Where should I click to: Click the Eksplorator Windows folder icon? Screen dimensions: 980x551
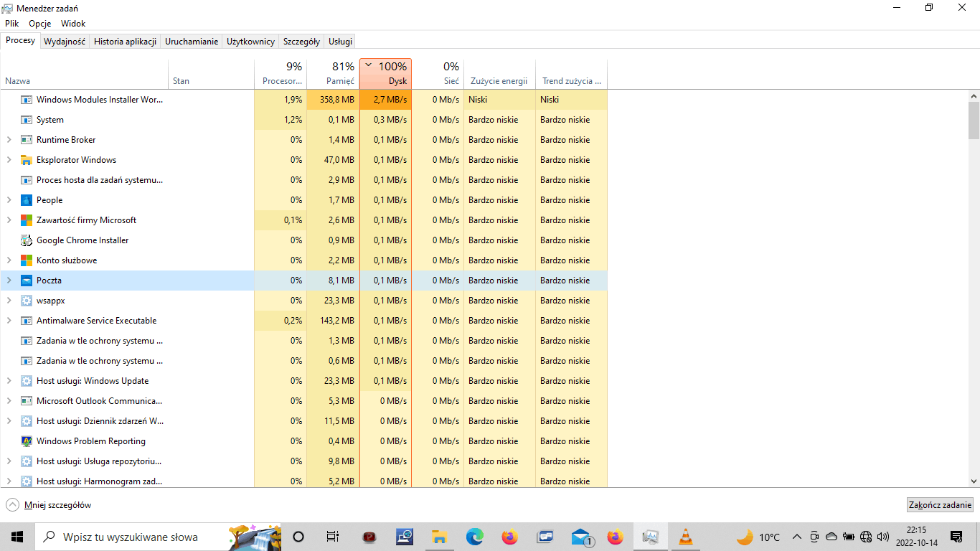27,160
